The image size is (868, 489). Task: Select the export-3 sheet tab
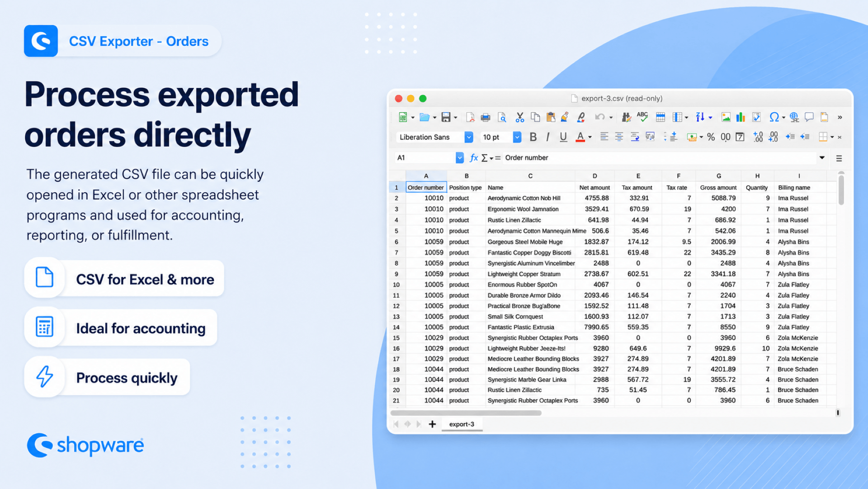pyautogui.click(x=462, y=424)
